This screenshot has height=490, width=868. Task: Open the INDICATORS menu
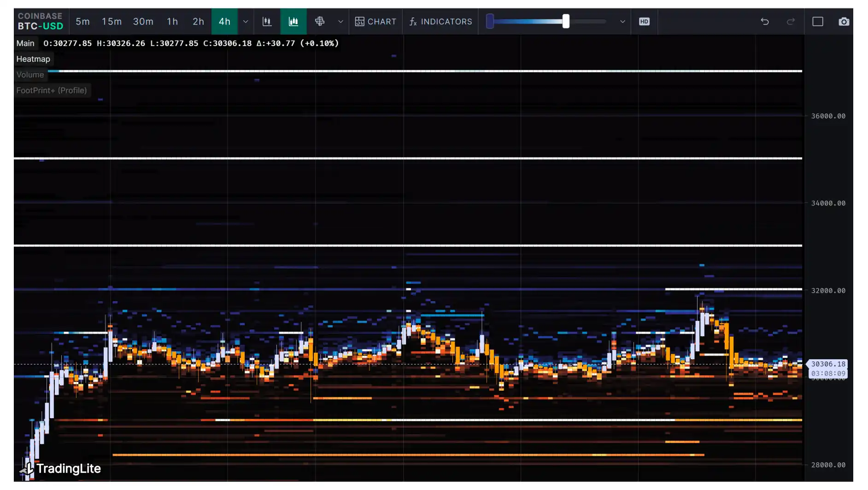(441, 21)
